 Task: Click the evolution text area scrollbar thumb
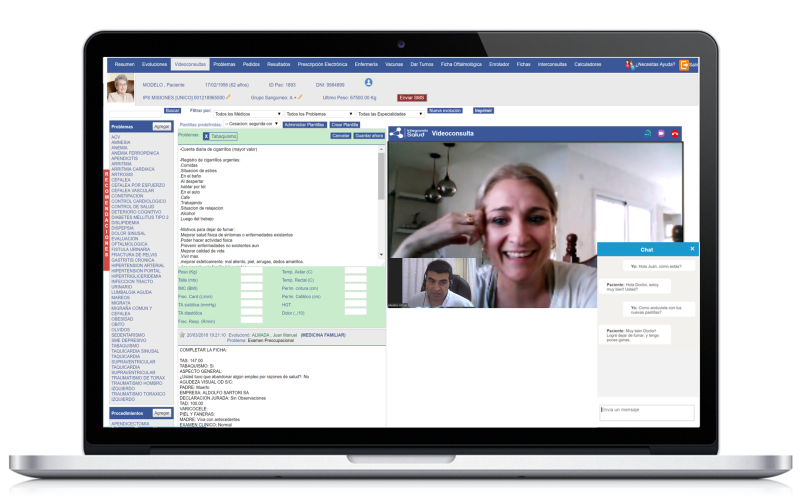[x=381, y=176]
